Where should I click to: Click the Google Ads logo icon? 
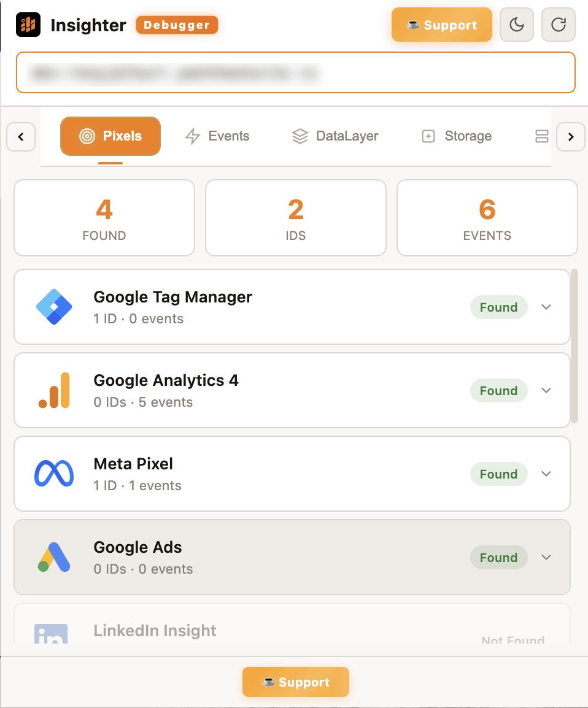click(x=54, y=557)
